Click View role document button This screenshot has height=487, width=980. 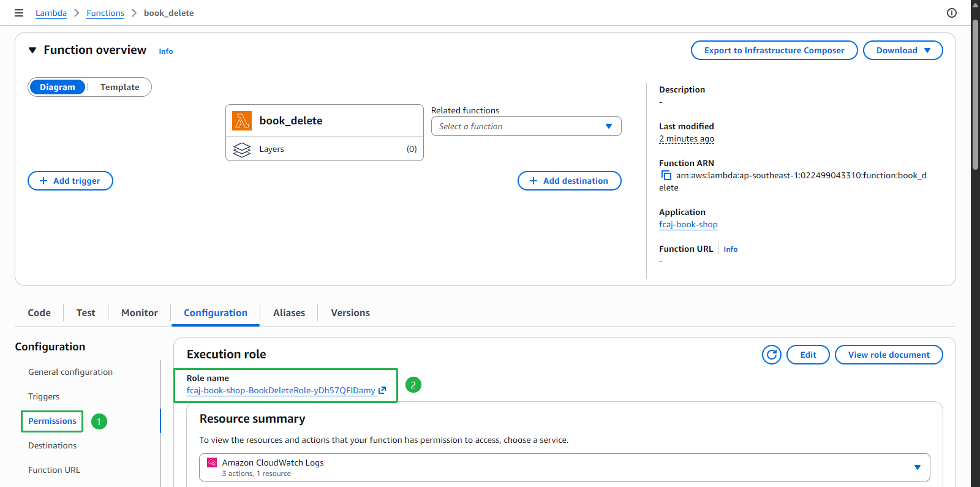click(x=889, y=355)
